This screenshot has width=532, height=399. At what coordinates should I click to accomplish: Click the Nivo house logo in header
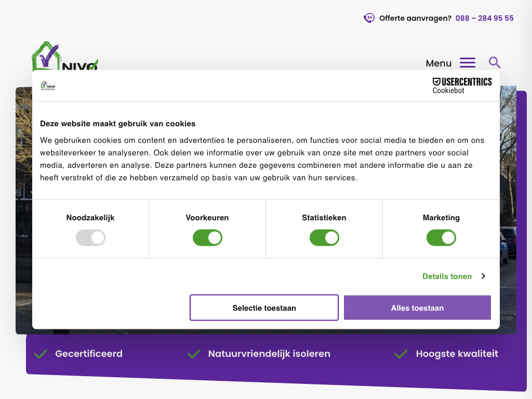coord(57,57)
